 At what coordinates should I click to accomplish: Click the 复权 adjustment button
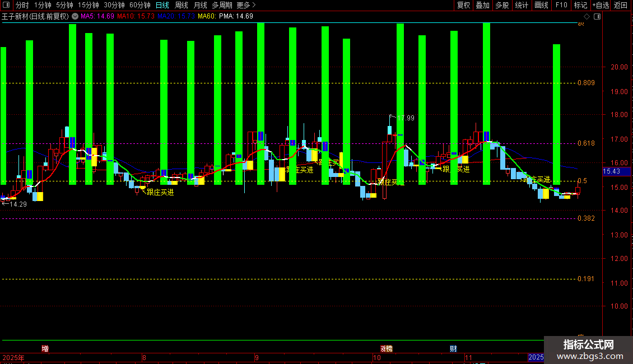pyautogui.click(x=463, y=5)
